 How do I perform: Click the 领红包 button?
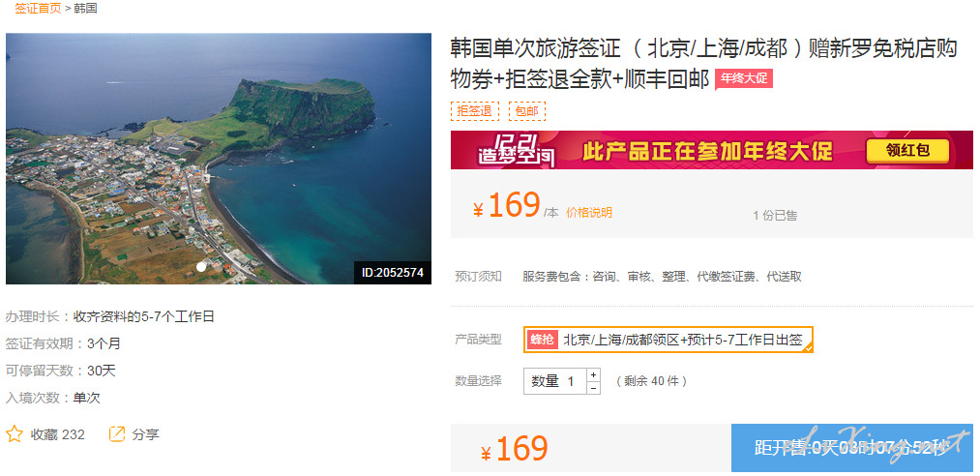pyautogui.click(x=907, y=151)
